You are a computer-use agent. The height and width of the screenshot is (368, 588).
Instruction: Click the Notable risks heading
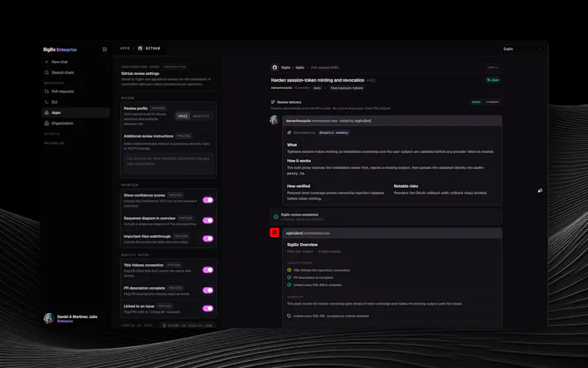click(x=406, y=186)
